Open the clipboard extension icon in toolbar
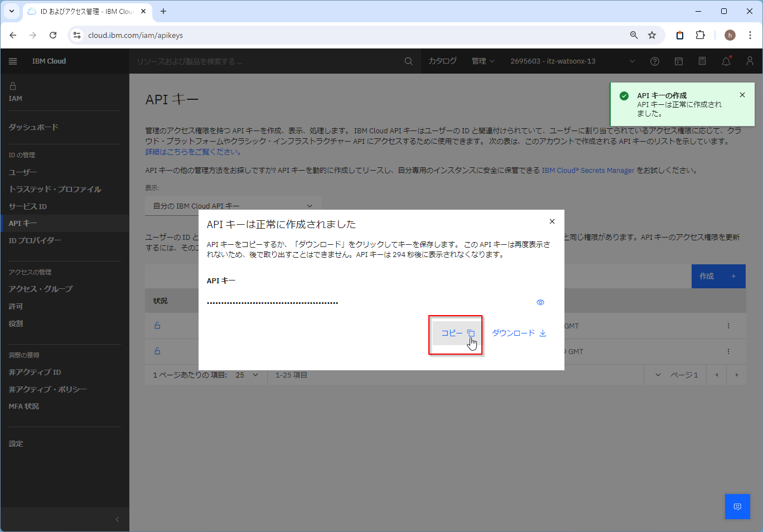763x532 pixels. [680, 35]
